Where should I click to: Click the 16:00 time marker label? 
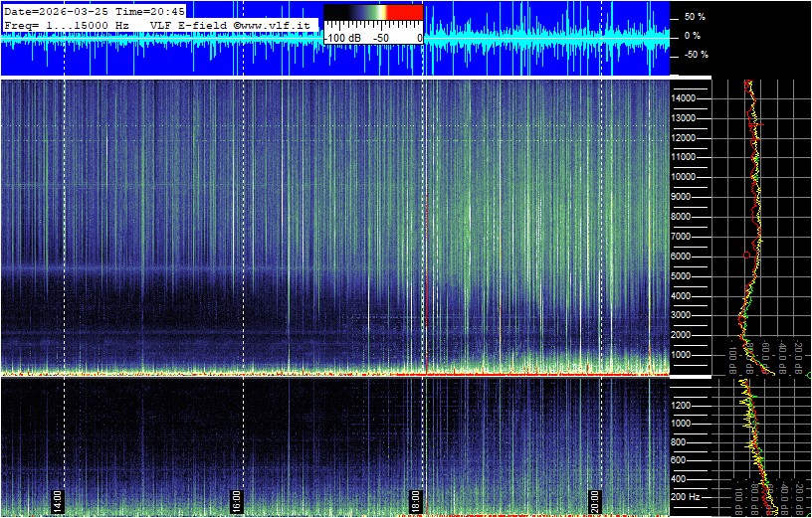pos(237,500)
